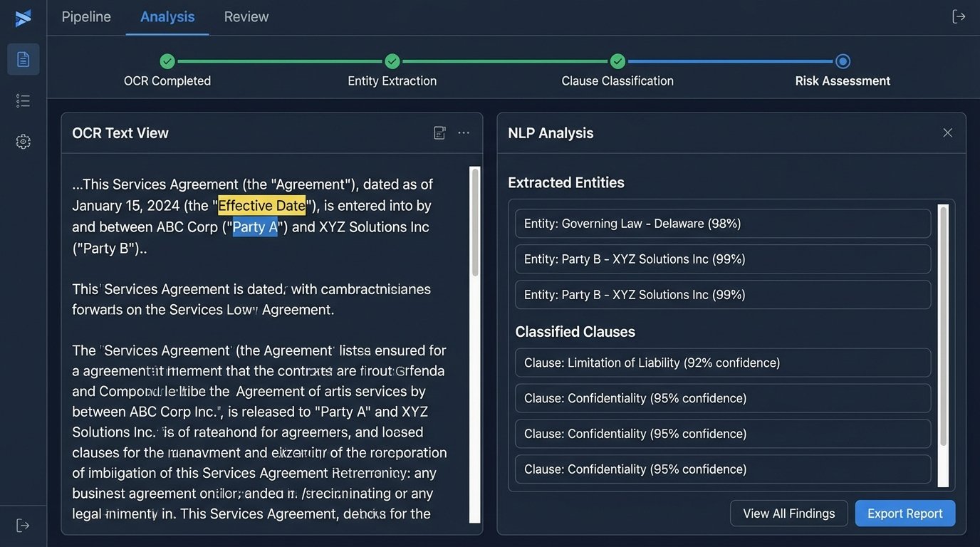Viewport: 980px width, 547px height.
Task: Expand the Limitation of Liability clause card
Action: [722, 363]
